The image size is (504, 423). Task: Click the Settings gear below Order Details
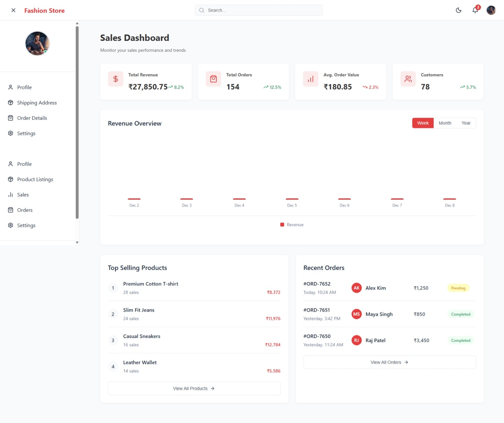(11, 133)
